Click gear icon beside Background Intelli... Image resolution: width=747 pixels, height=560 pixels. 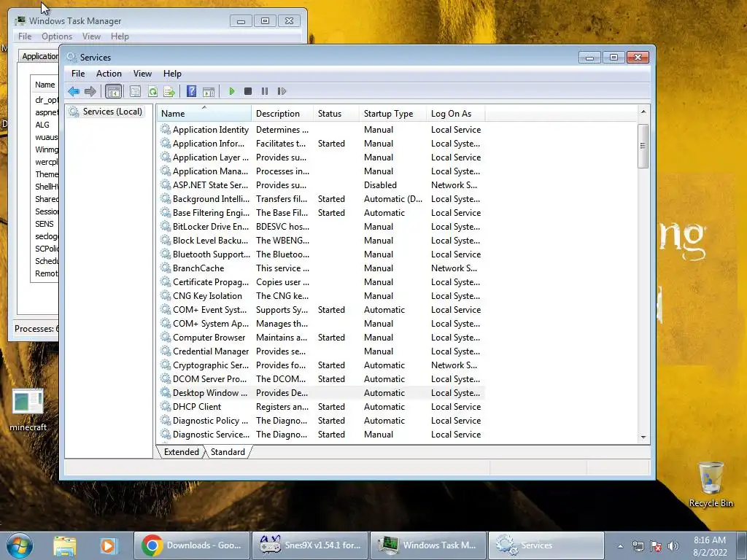[x=166, y=198]
